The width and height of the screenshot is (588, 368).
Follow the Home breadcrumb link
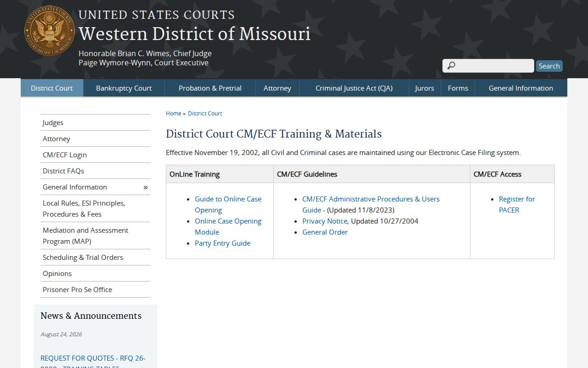[x=174, y=113]
